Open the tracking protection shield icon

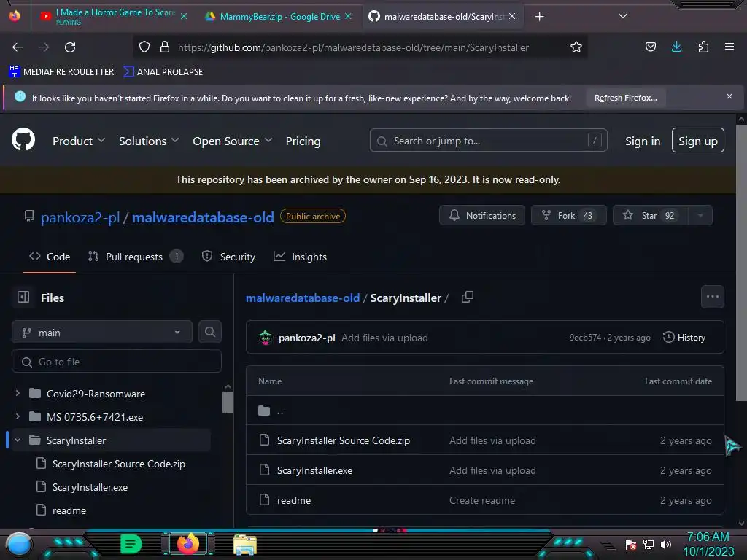pos(144,47)
